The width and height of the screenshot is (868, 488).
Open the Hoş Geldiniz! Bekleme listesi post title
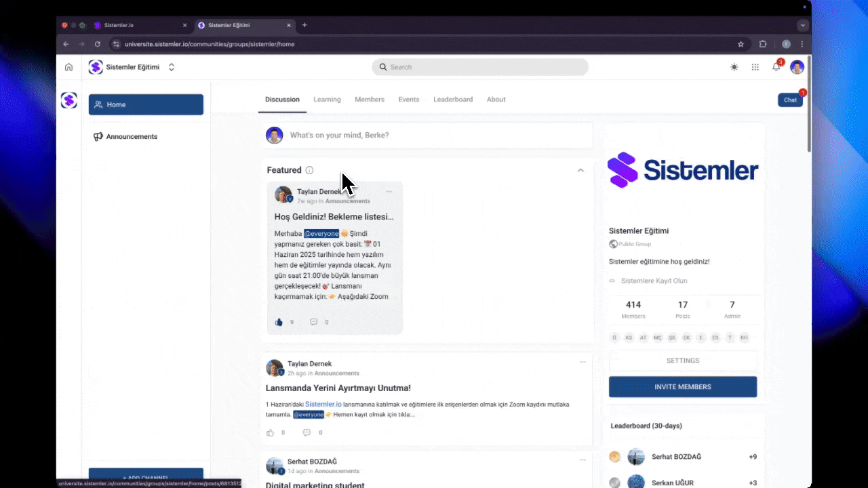(334, 217)
